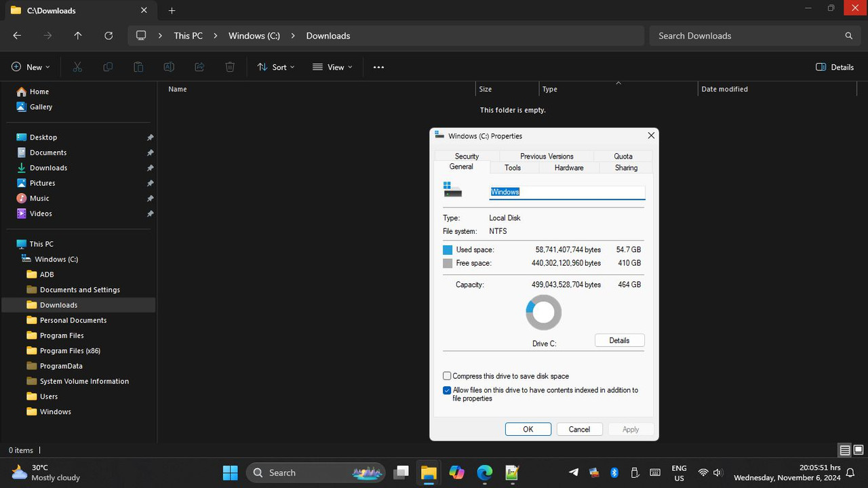The height and width of the screenshot is (488, 868).
Task: Click the Paste clipboard icon in toolbar
Action: pyautogui.click(x=138, y=67)
